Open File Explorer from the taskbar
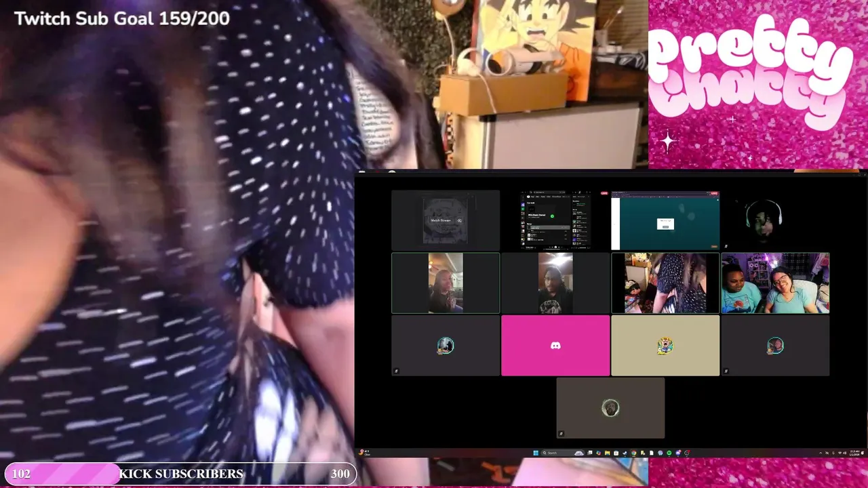 click(607, 453)
